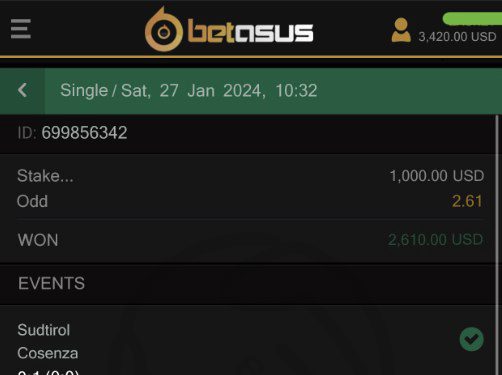
Task: Go back with the left chevron
Action: click(22, 90)
